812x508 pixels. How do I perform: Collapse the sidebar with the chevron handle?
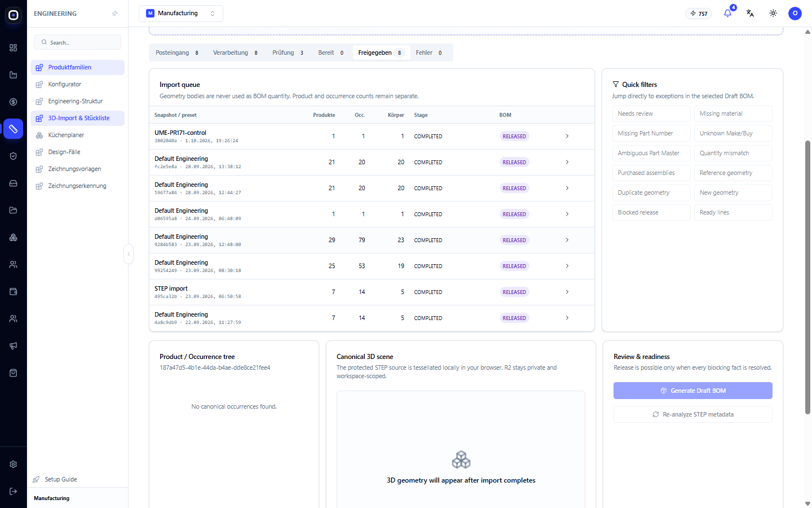tap(129, 254)
